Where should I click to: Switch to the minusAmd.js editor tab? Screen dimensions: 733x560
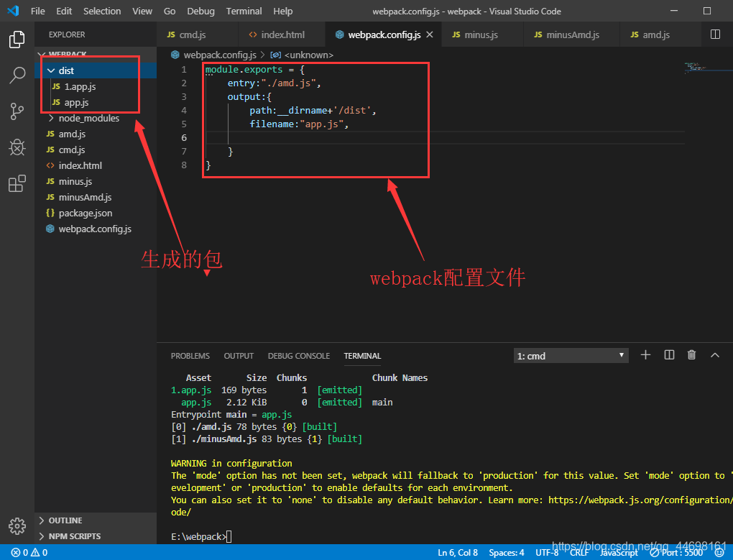[572, 35]
